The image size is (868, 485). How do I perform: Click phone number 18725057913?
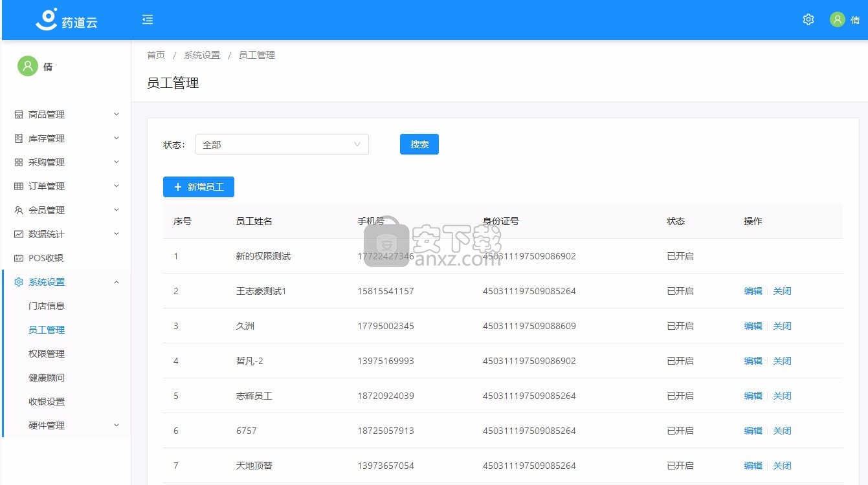pos(386,431)
